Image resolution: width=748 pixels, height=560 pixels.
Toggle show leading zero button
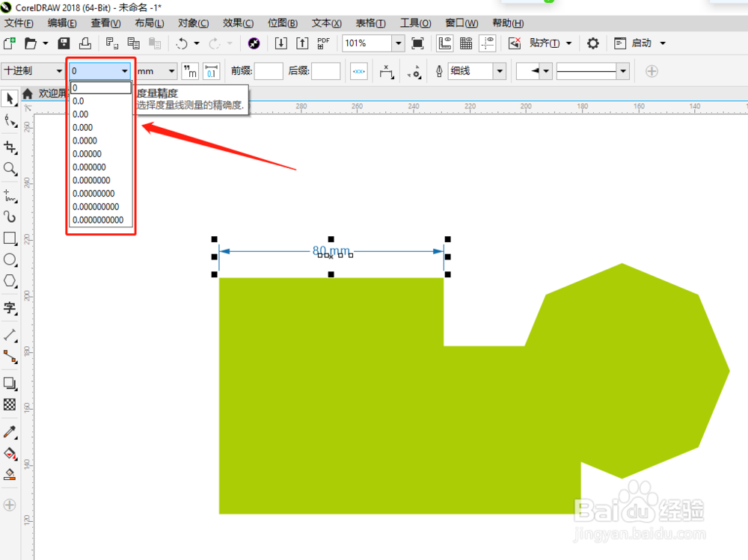pyautogui.click(x=212, y=71)
